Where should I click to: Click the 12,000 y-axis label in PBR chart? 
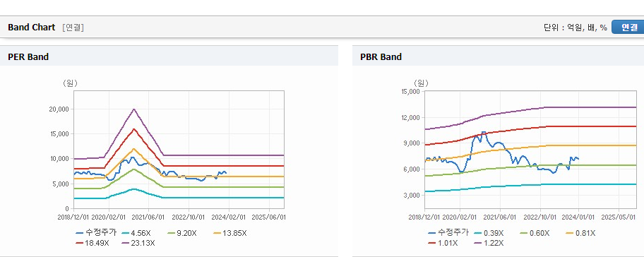point(411,118)
